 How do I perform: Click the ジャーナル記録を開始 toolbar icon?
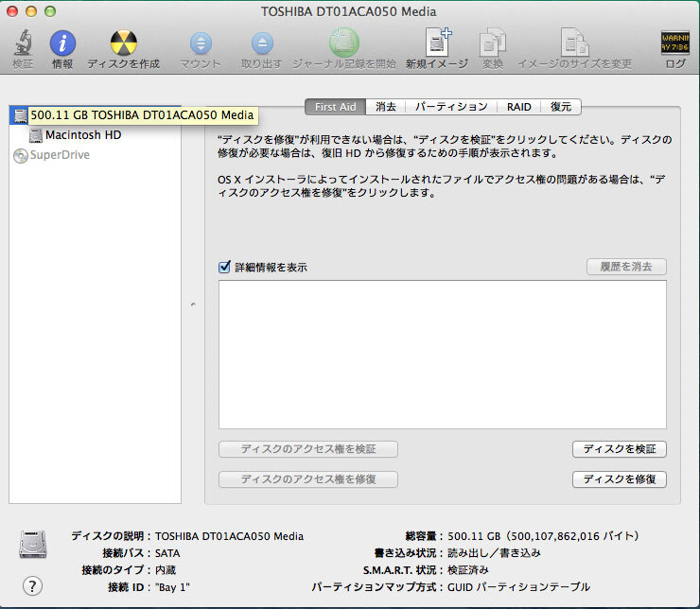pyautogui.click(x=344, y=43)
